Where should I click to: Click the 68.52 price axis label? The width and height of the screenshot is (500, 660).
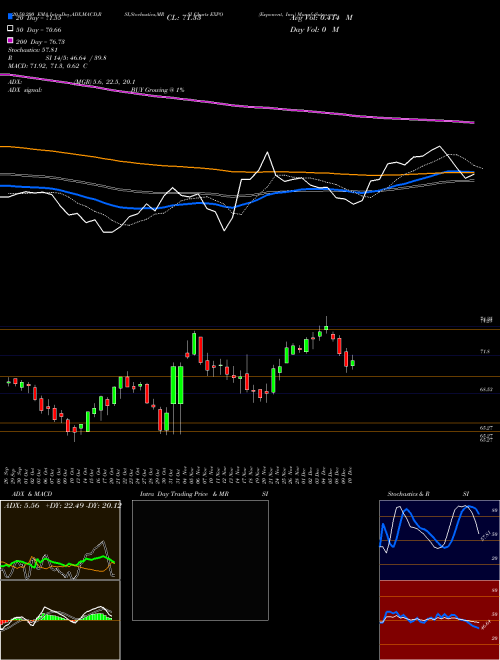[486, 389]
